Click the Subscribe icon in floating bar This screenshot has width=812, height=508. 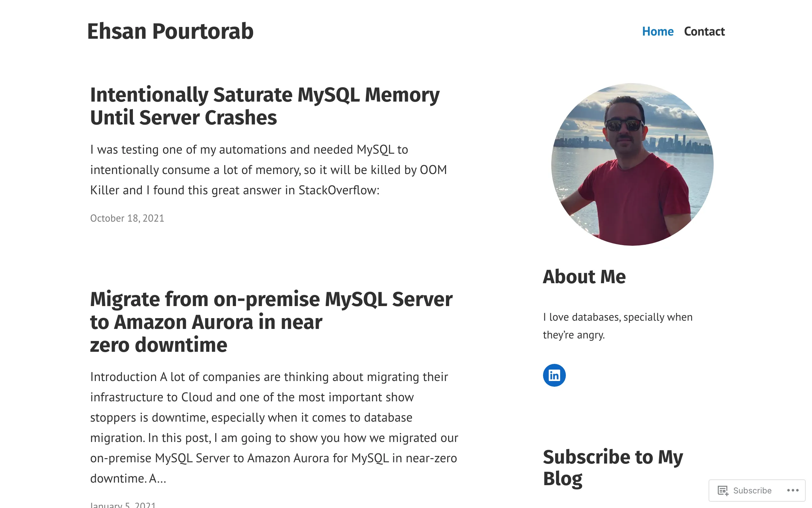(723, 491)
